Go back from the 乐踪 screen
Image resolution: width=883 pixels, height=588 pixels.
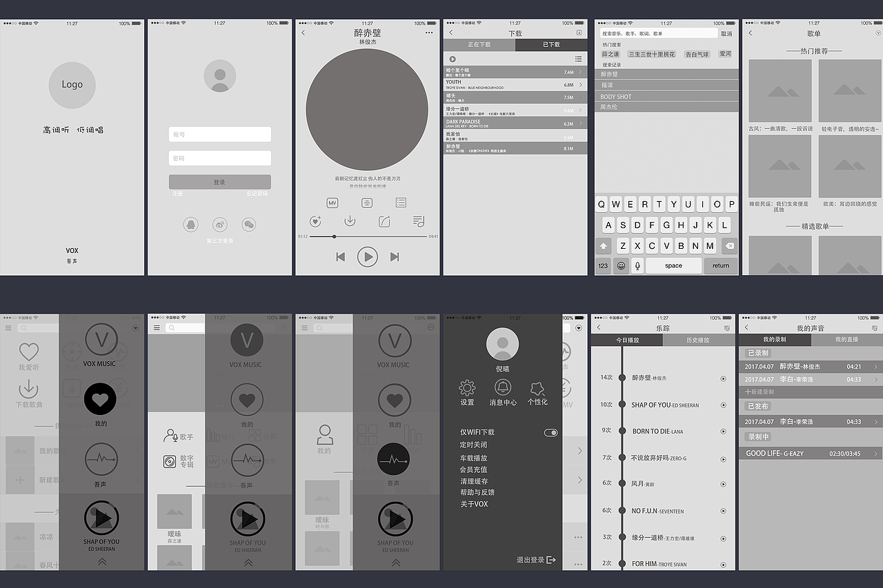[599, 327]
